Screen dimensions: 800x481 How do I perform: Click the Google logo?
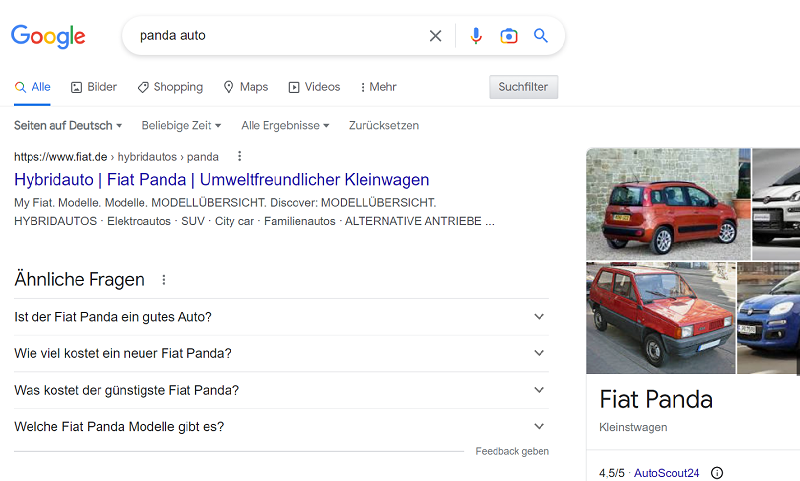tap(48, 36)
